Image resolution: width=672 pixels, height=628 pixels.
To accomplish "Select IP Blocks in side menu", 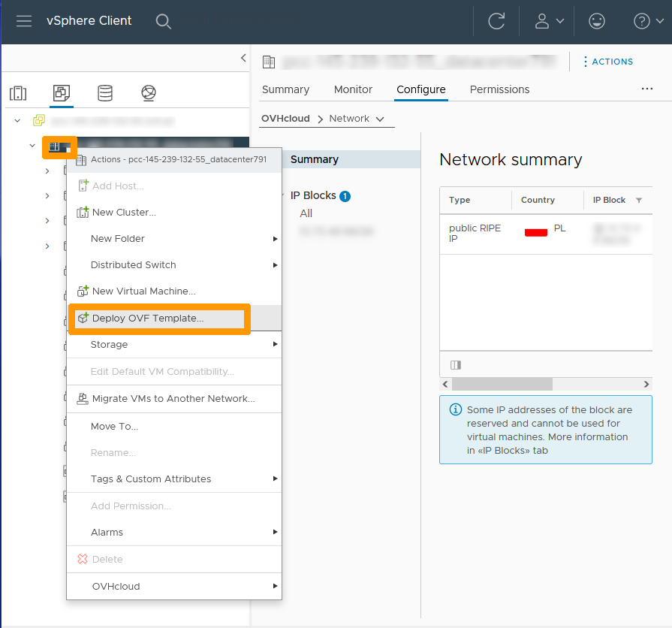I will point(313,195).
